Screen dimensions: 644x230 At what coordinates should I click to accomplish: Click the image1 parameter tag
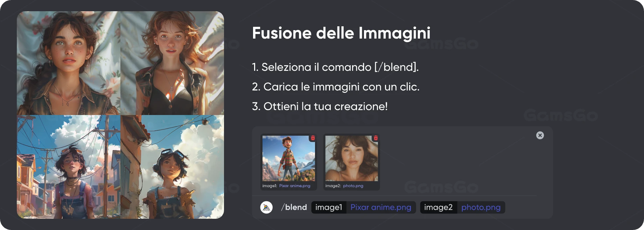pos(329,207)
